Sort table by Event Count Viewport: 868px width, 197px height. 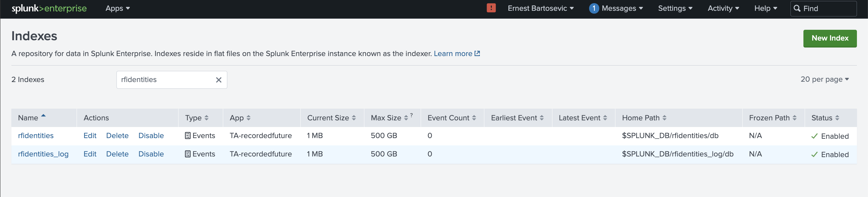(x=451, y=118)
